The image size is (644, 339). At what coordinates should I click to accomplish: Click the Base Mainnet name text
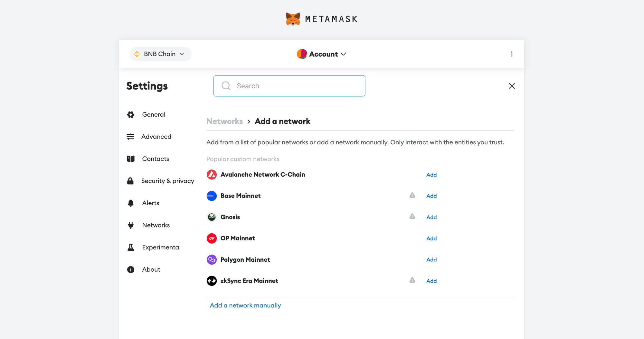coord(241,196)
